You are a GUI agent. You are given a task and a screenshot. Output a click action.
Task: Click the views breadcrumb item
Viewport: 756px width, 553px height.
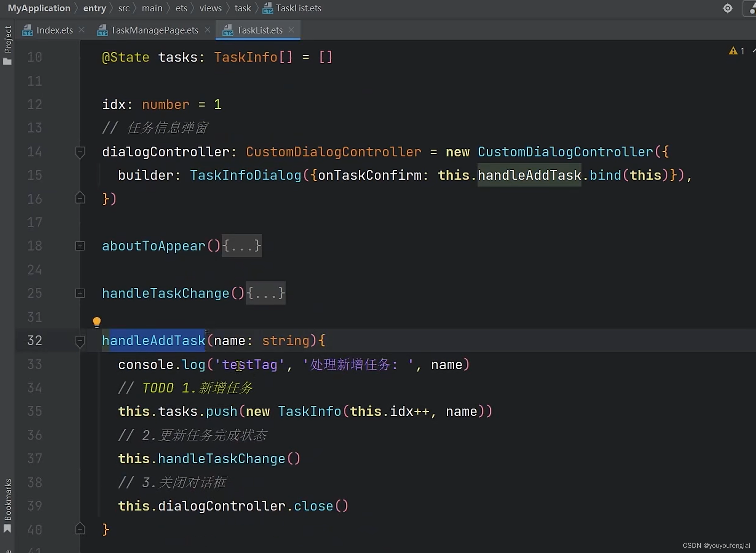[x=210, y=8]
